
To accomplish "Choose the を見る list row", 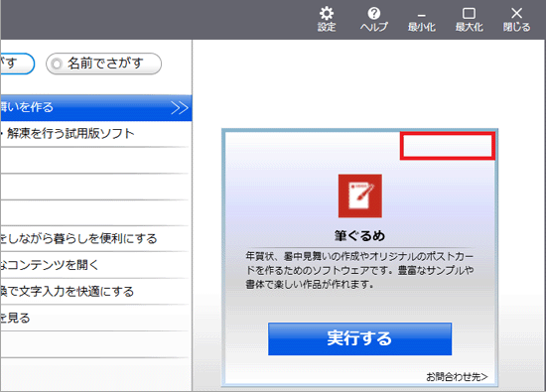I will click(x=95, y=319).
